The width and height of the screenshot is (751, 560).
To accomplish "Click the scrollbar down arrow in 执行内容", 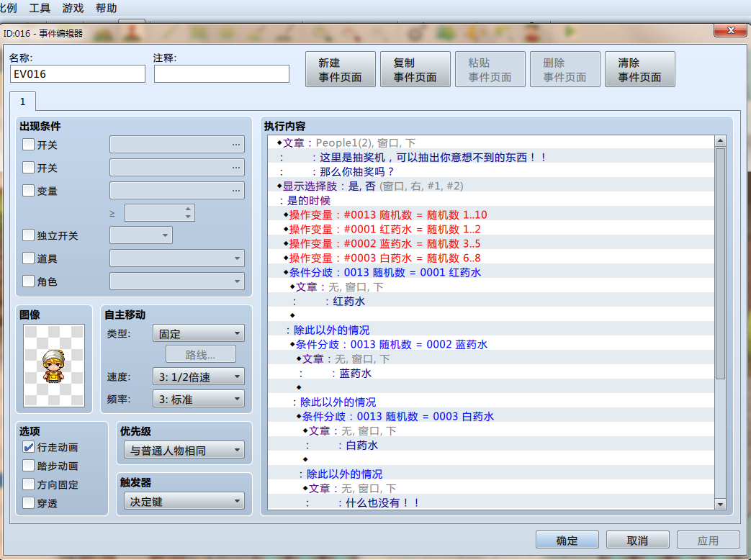I will 720,504.
